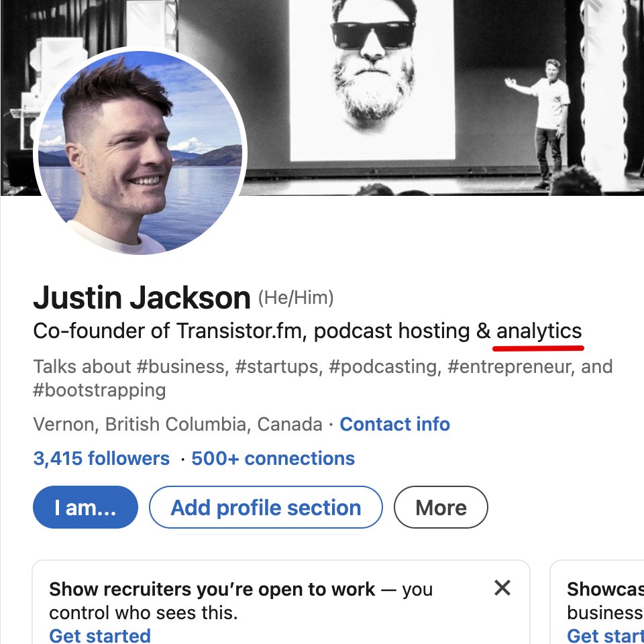Click the Vernon, British Columbia location text
The width and height of the screenshot is (644, 644).
pos(178,425)
